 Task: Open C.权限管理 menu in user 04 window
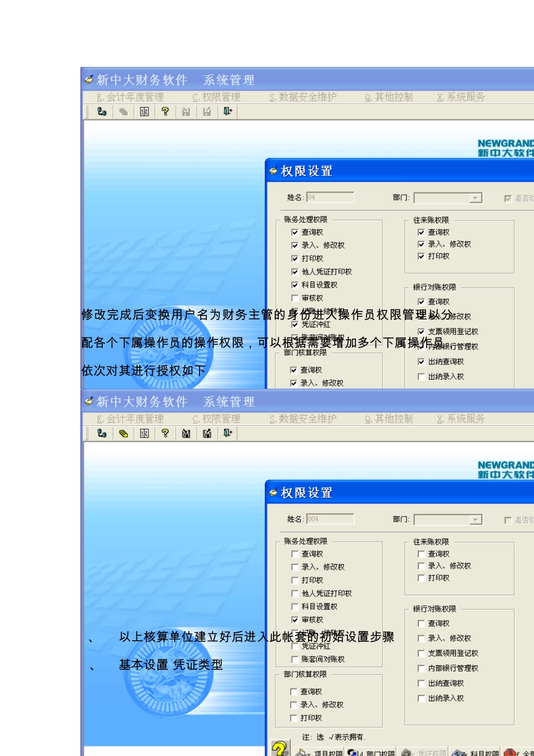(x=216, y=97)
